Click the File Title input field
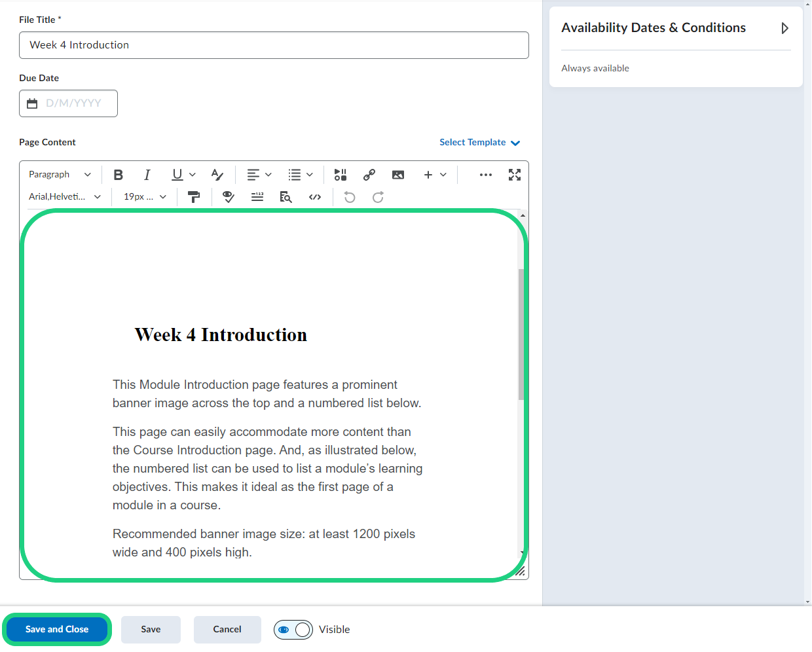This screenshot has width=812, height=652. coord(274,45)
